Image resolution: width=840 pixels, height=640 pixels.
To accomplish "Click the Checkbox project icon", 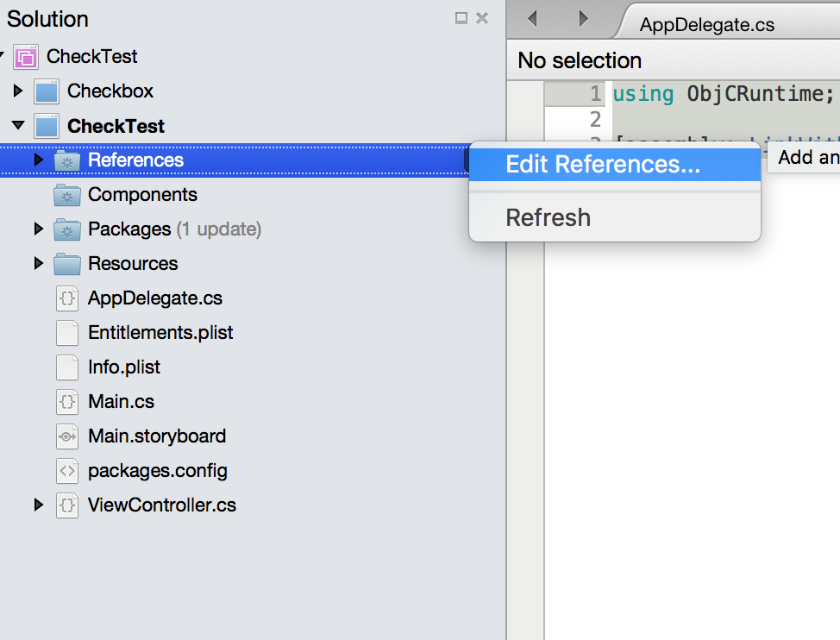I will click(46, 91).
